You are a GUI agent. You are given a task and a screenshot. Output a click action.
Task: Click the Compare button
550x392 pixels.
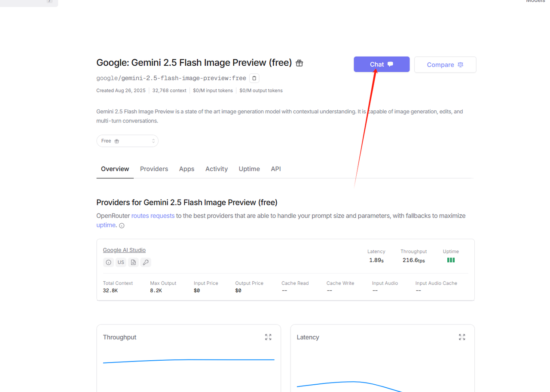point(445,64)
